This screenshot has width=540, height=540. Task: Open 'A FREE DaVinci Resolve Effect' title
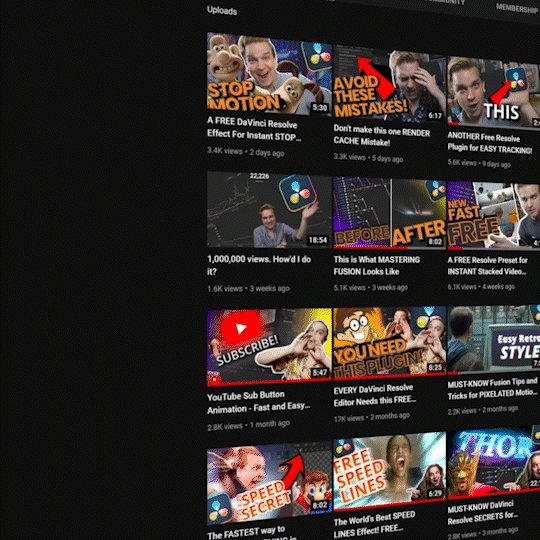click(x=254, y=129)
